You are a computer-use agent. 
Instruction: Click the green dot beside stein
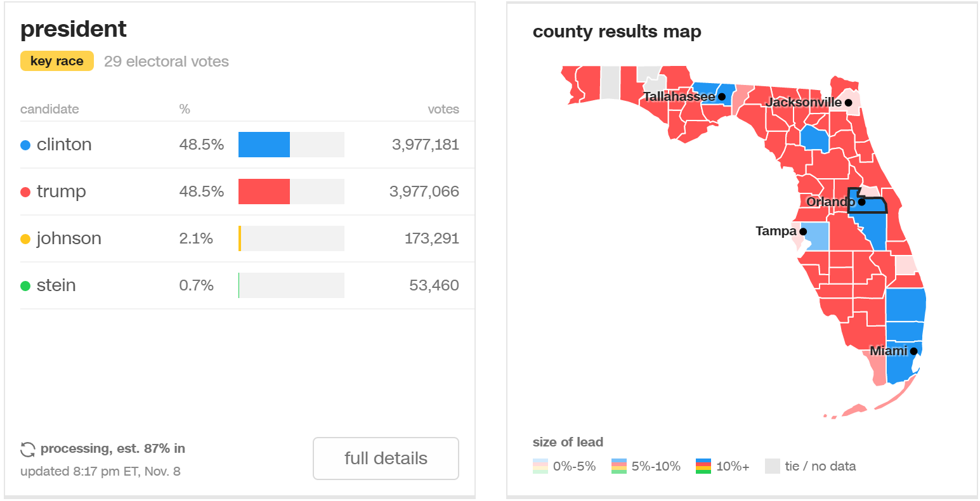(25, 286)
